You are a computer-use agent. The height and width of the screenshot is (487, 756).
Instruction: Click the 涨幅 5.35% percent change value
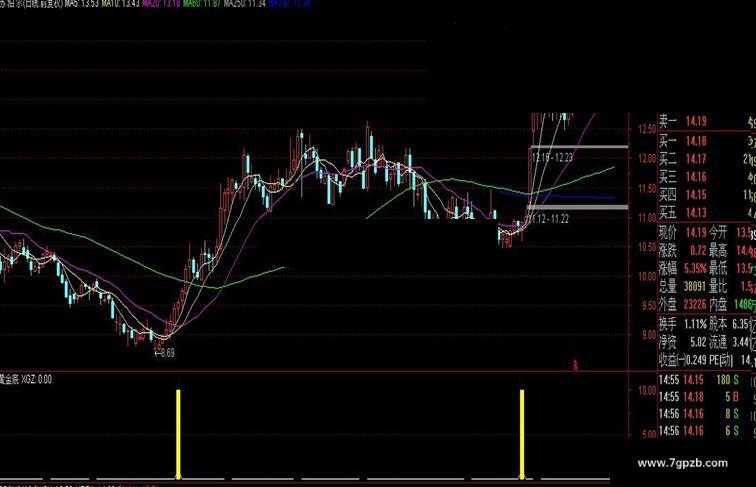click(x=695, y=268)
